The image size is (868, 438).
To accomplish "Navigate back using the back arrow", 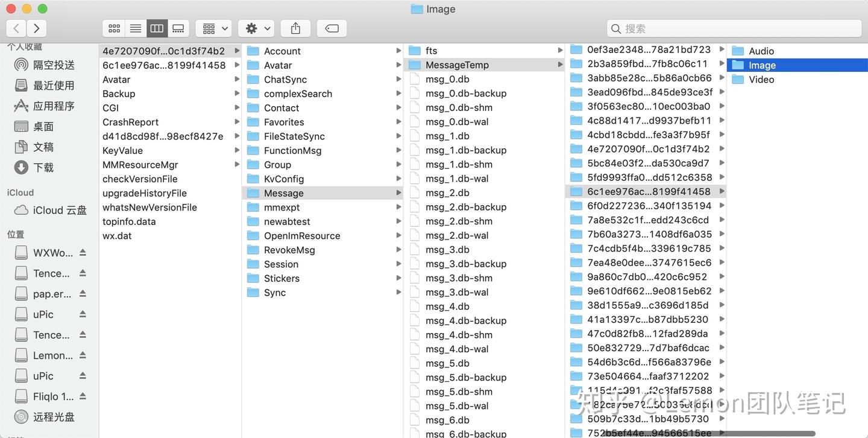I will 15,28.
